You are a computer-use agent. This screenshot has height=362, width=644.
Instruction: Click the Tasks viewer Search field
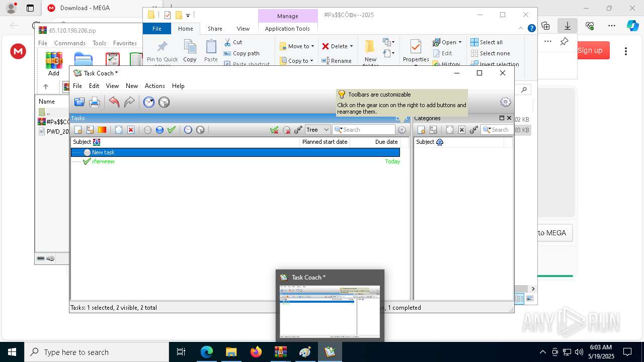pyautogui.click(x=368, y=130)
